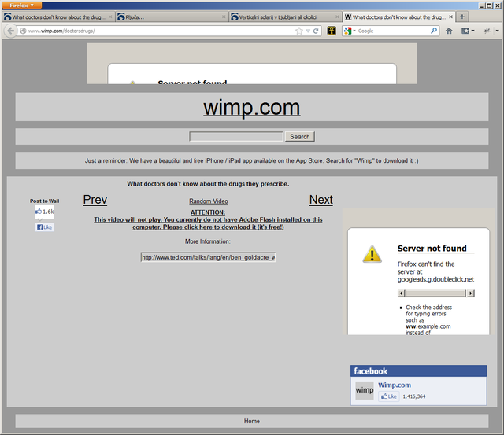
Task: Click the Search button
Action: pos(299,136)
